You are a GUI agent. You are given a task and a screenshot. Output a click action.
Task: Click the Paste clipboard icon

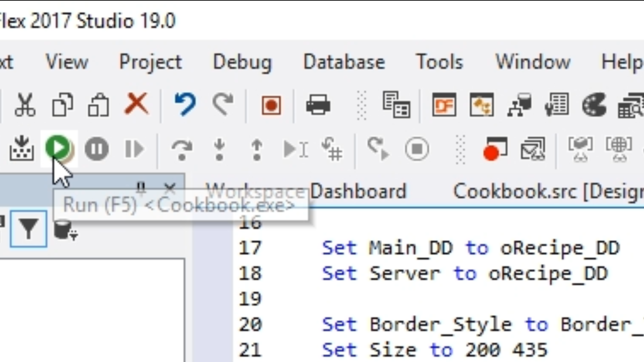tap(98, 105)
